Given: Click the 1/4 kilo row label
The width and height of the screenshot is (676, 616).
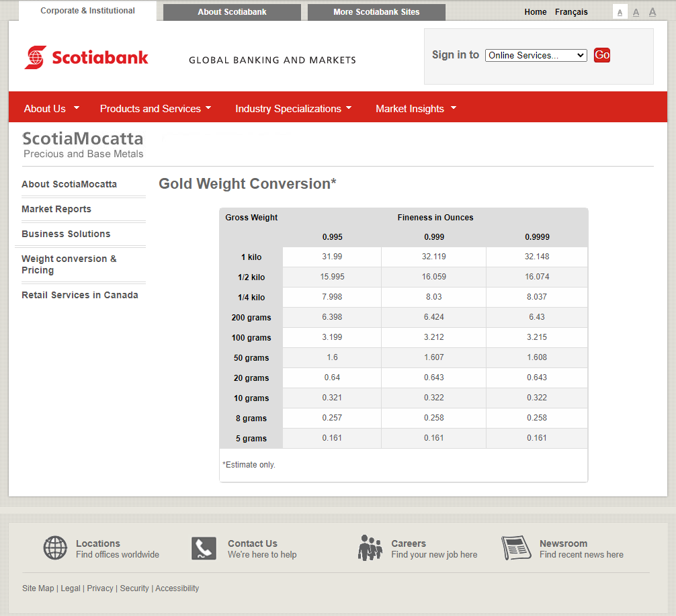Looking at the screenshot, I should 251,298.
